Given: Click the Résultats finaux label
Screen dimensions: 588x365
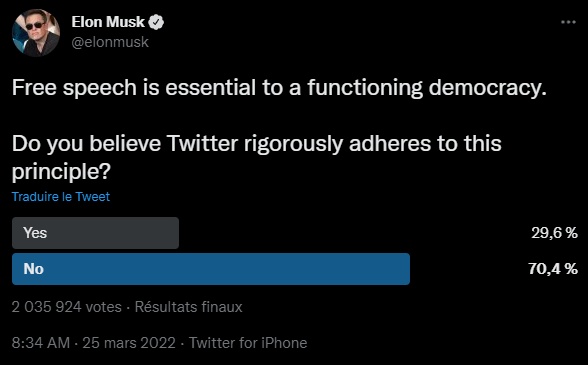Looking at the screenshot, I should (x=189, y=307).
